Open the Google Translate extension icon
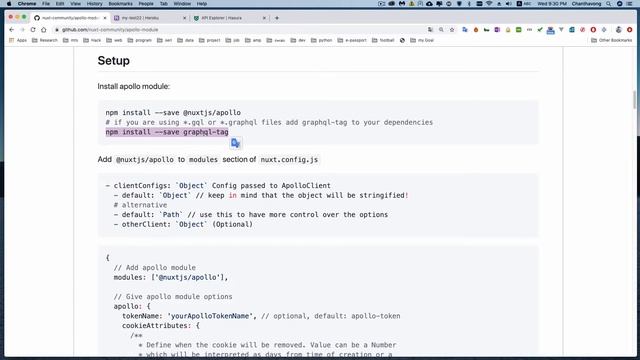This screenshot has height=360, width=640. [465, 30]
